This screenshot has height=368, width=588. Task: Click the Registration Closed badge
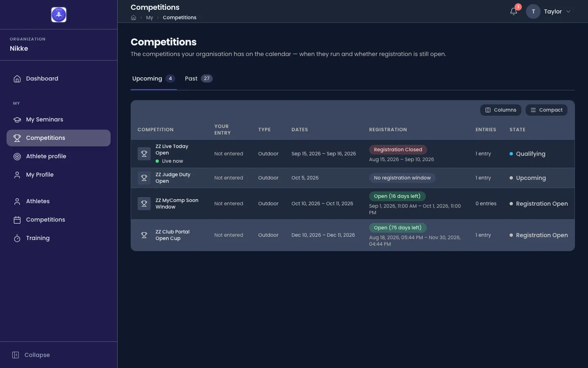tap(398, 150)
